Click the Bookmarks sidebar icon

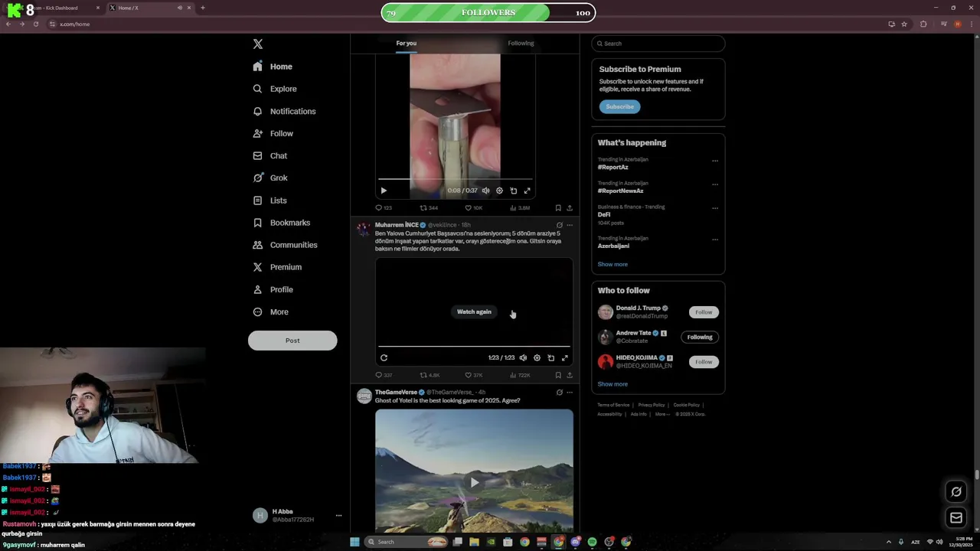click(x=257, y=223)
